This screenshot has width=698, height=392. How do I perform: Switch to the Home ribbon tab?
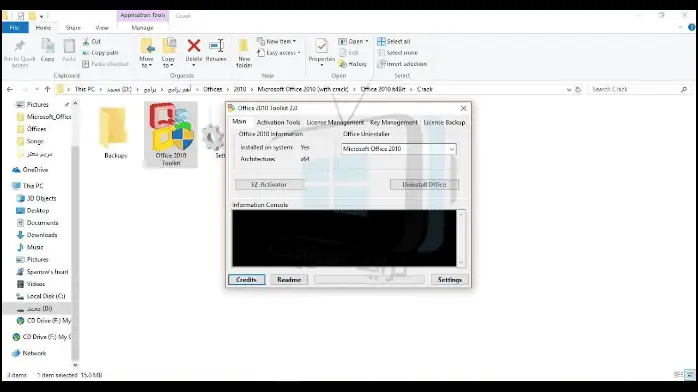click(43, 28)
